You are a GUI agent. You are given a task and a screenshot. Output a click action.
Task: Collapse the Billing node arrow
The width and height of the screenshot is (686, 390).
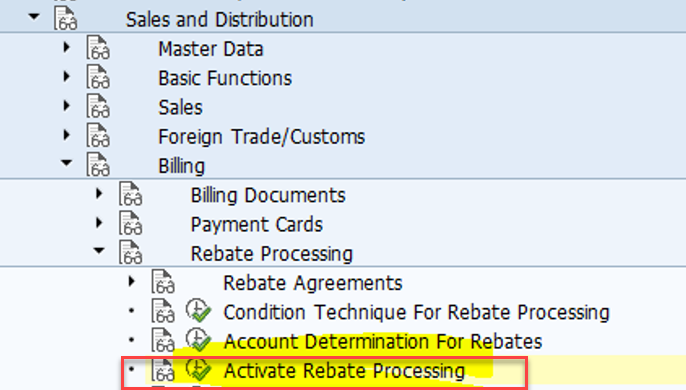click(x=66, y=163)
